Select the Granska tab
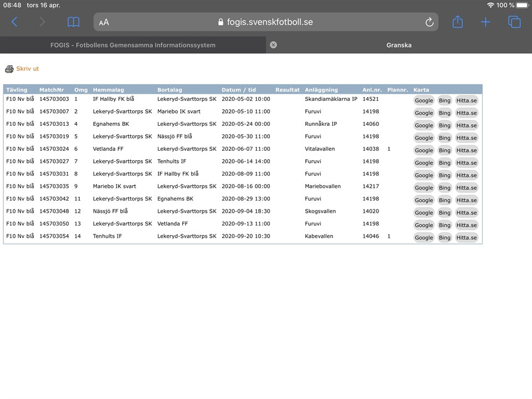The image size is (532, 399). point(399,45)
